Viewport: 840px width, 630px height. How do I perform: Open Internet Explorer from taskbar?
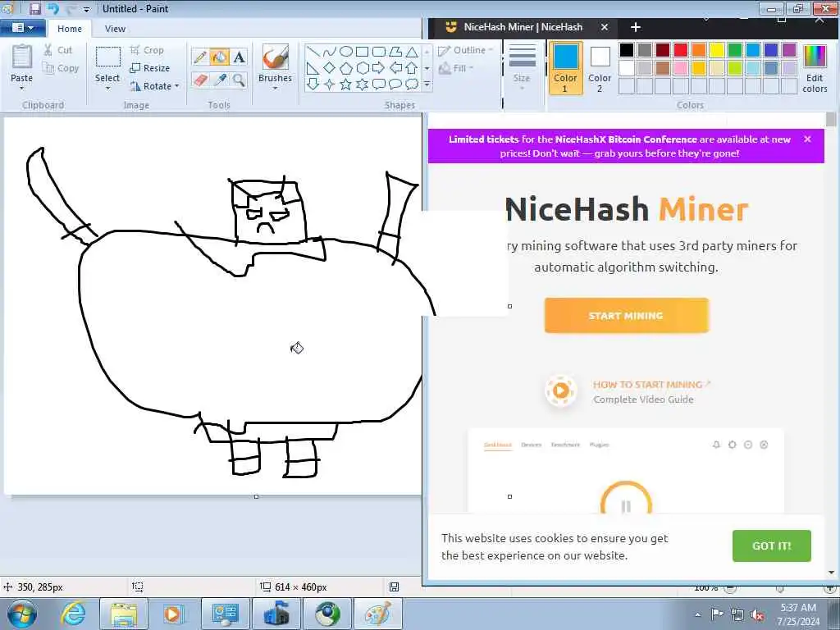(73, 614)
